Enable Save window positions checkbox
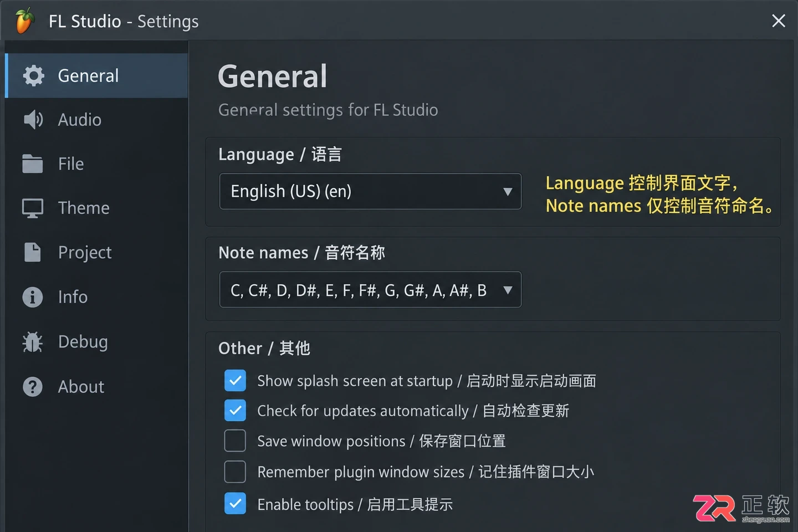This screenshot has height=532, width=798. pos(235,441)
